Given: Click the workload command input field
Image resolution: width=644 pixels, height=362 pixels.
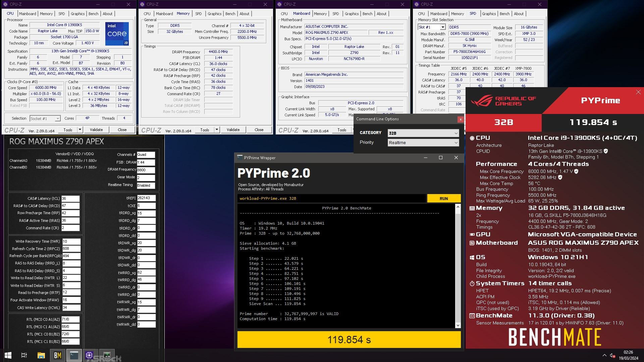Looking at the screenshot, I should tap(331, 198).
